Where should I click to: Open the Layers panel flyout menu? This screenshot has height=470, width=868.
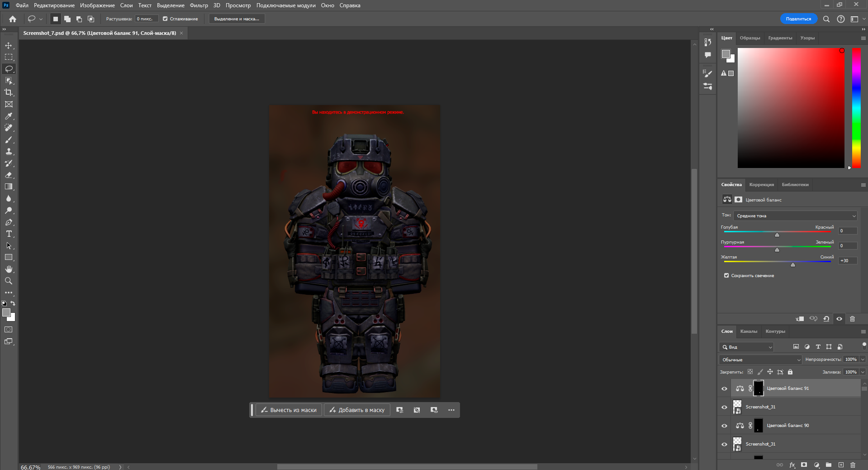(863, 331)
